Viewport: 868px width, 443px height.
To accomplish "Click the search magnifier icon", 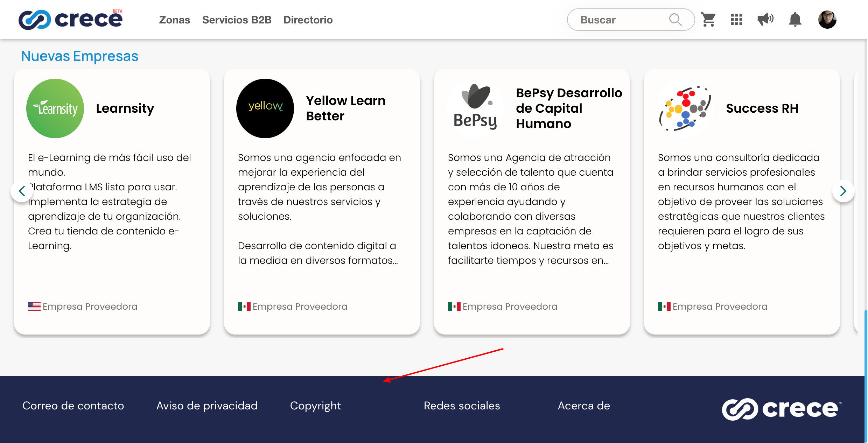I will click(x=675, y=20).
